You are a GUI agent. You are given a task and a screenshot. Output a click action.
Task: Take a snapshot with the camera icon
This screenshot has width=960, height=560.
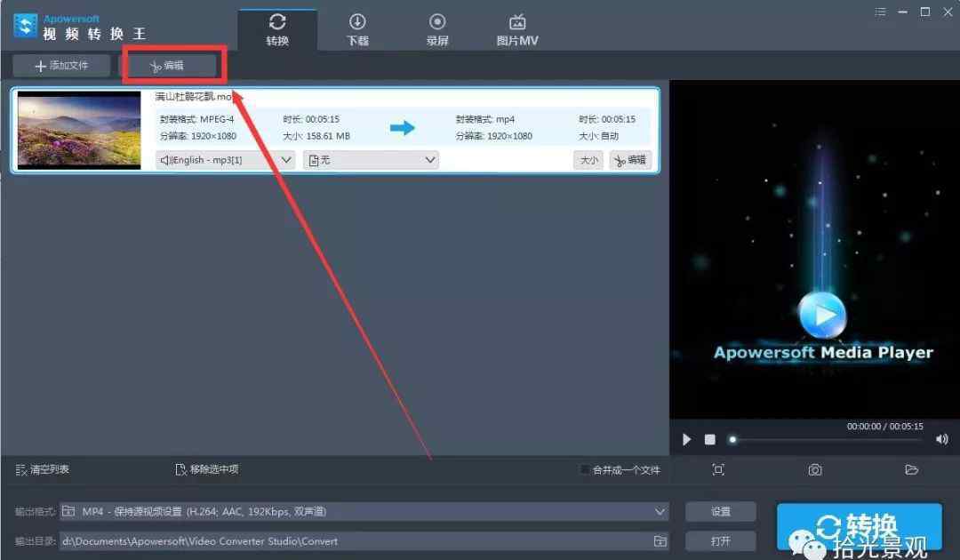[815, 469]
